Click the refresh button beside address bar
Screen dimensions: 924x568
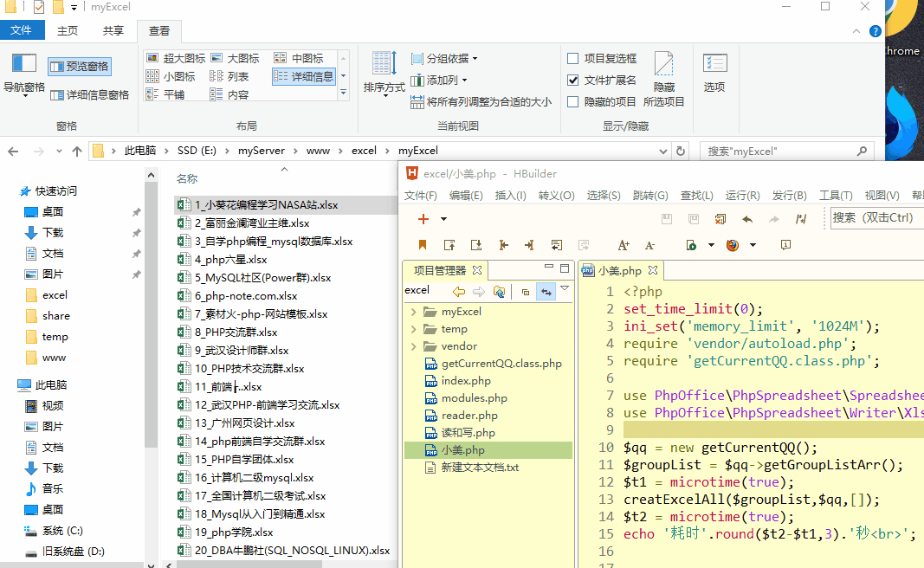[681, 151]
